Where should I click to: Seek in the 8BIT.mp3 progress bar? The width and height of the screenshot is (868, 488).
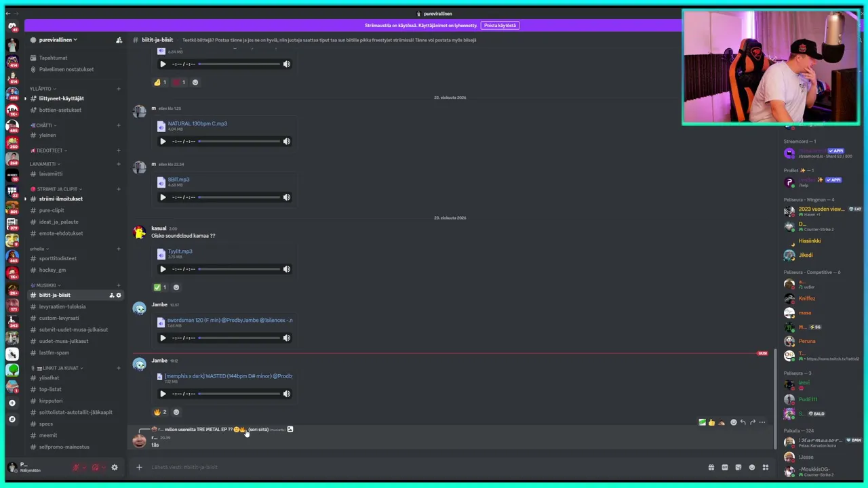coord(239,197)
